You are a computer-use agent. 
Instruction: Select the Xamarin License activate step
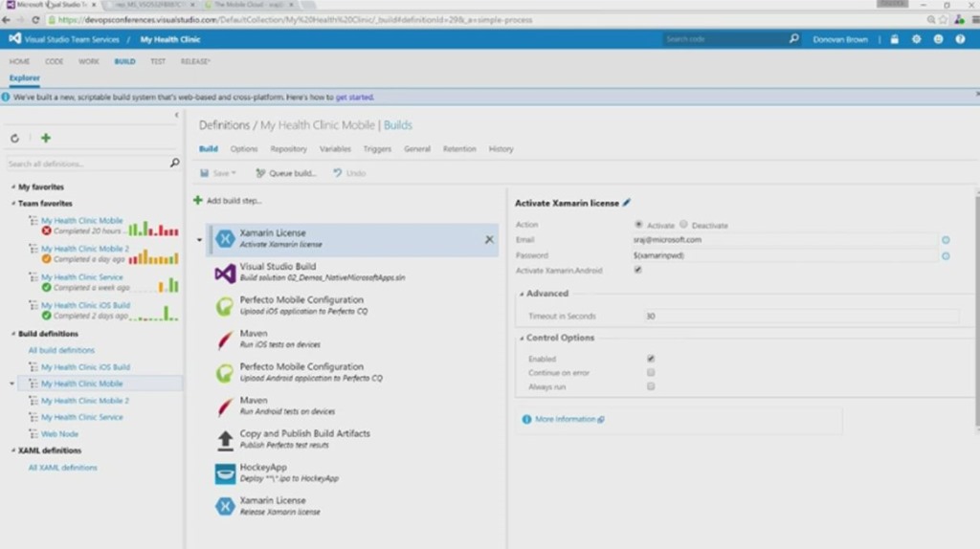coord(353,239)
